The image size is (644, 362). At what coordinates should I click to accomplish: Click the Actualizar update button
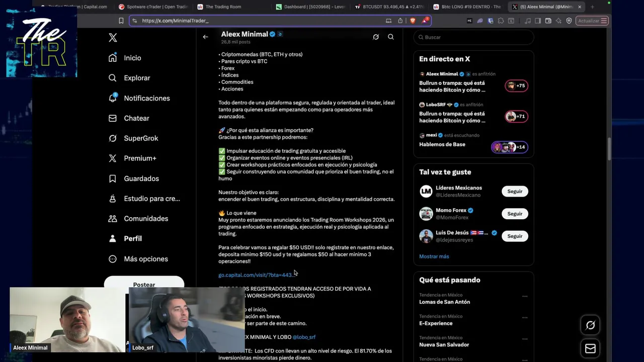point(593,21)
